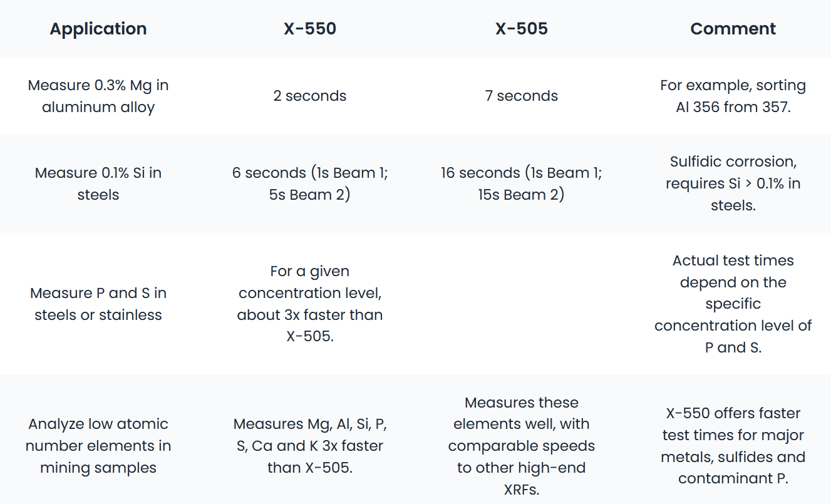Select the "comparable speeds to other high-end XRFs" cell
The image size is (831, 504).
coord(521,446)
